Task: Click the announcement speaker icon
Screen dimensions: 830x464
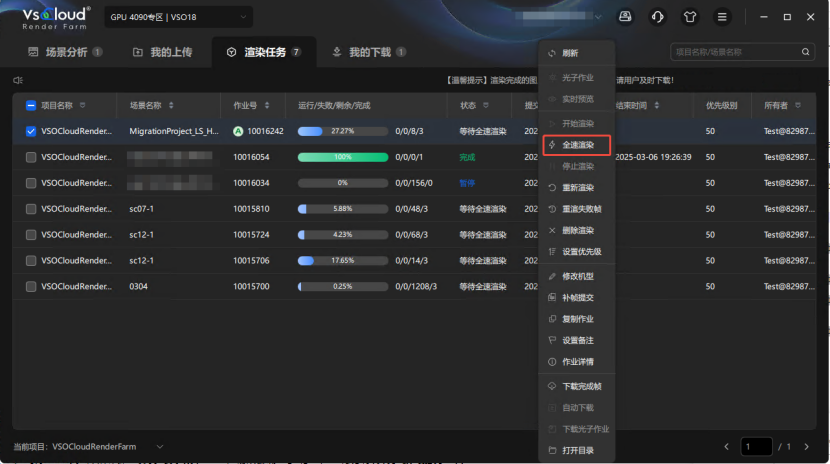Action: 18,80
